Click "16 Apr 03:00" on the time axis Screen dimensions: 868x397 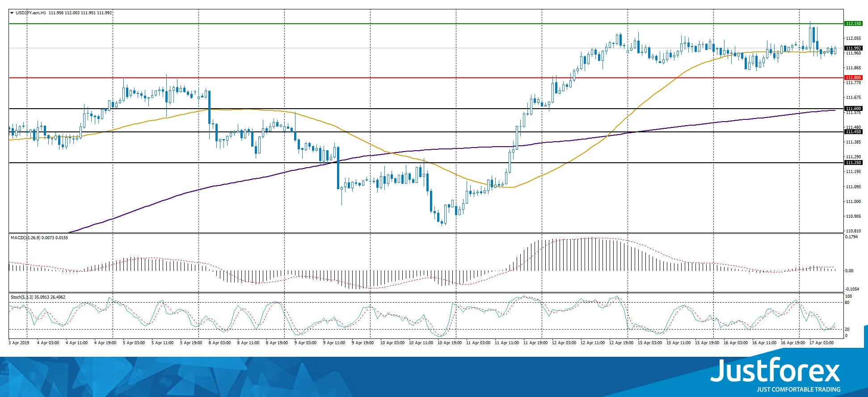(736, 343)
